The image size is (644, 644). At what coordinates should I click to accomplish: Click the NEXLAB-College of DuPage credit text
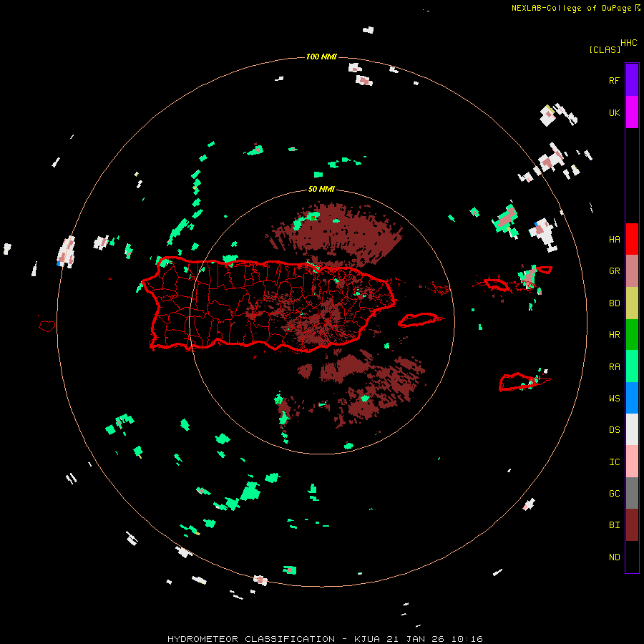point(571,8)
